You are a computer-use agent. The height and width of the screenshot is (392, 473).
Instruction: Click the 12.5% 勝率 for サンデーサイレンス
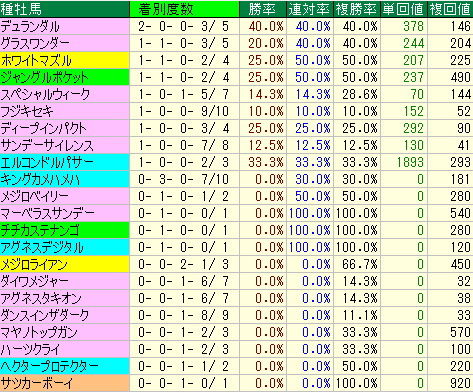click(266, 145)
